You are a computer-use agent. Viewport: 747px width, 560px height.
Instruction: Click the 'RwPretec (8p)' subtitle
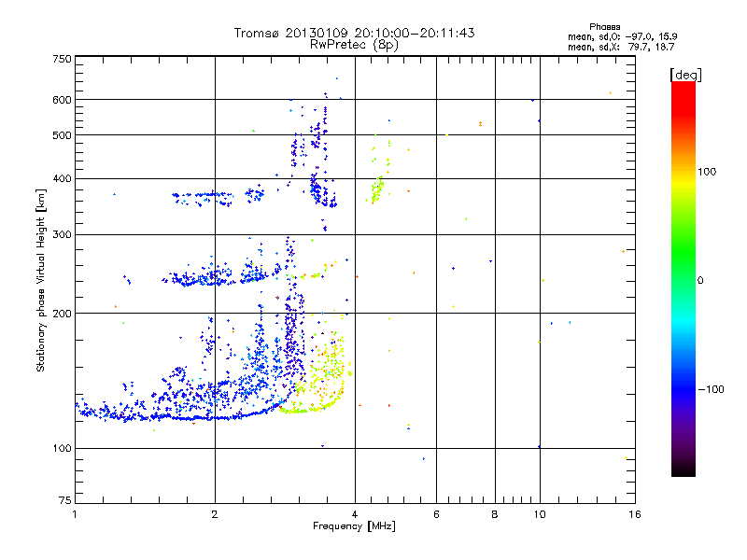[354, 45]
